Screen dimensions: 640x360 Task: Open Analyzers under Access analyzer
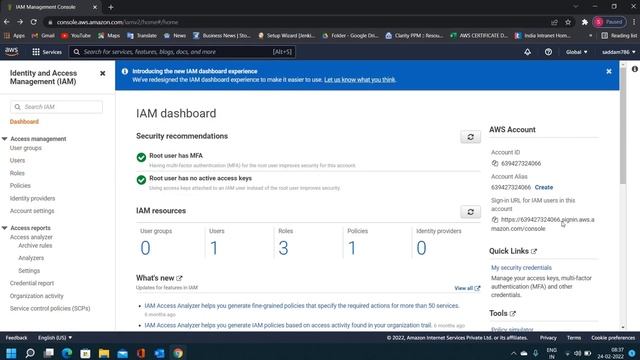click(x=31, y=258)
